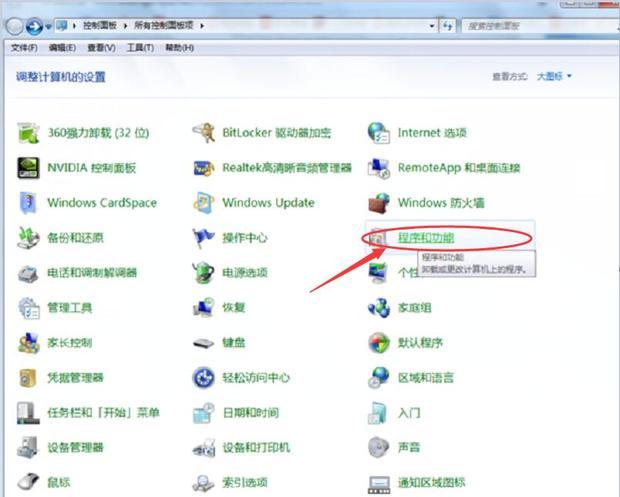620x497 pixels.
Task: Open the 区域和语言 text link
Action: pyautogui.click(x=426, y=378)
